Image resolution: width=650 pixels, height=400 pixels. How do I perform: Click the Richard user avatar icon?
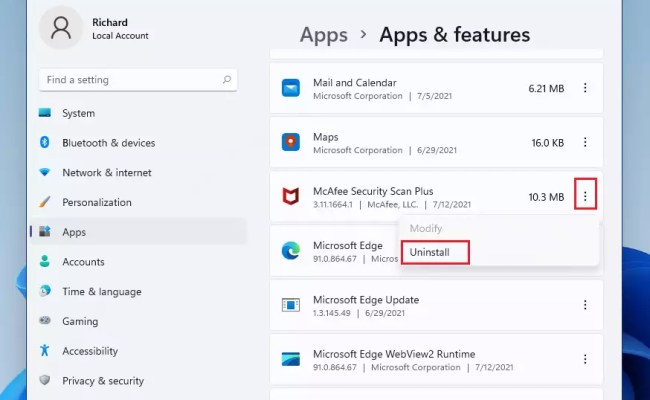61,28
